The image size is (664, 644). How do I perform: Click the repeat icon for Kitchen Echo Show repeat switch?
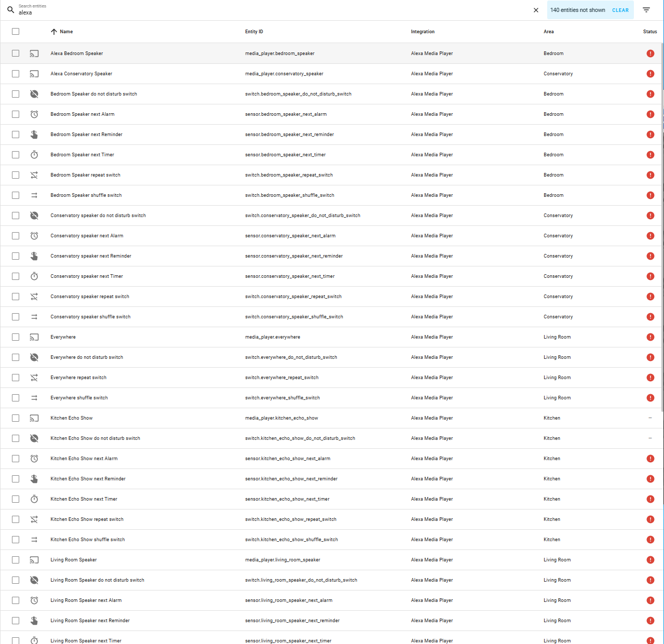pyautogui.click(x=34, y=519)
